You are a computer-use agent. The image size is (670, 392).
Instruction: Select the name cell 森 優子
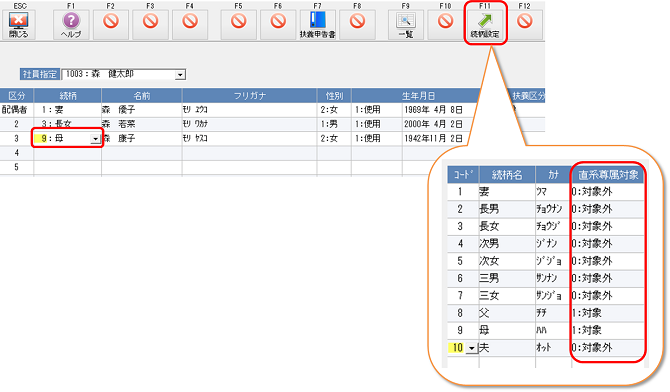point(142,110)
